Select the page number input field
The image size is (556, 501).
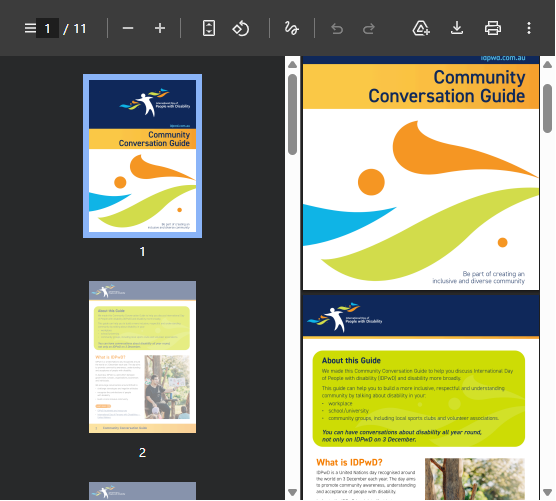(x=48, y=28)
